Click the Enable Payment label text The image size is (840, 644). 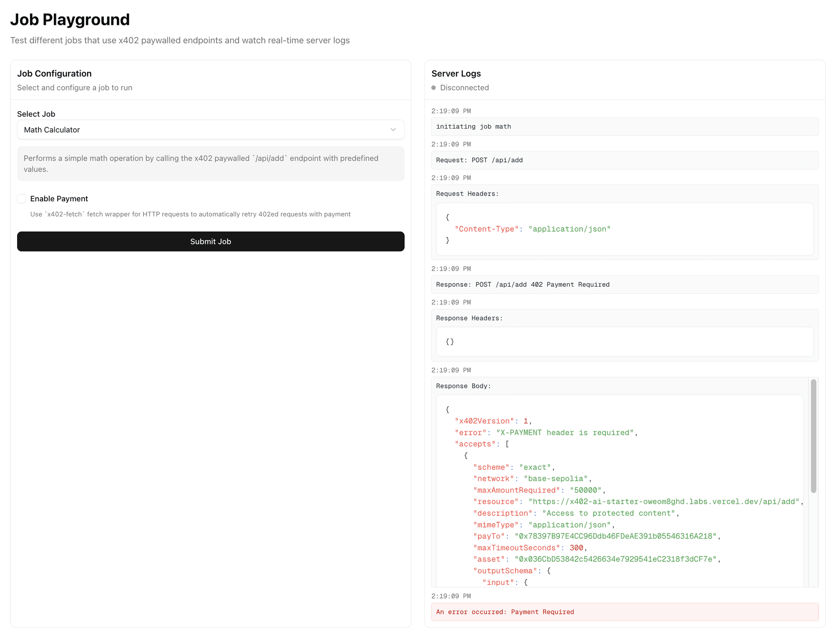pyautogui.click(x=59, y=199)
